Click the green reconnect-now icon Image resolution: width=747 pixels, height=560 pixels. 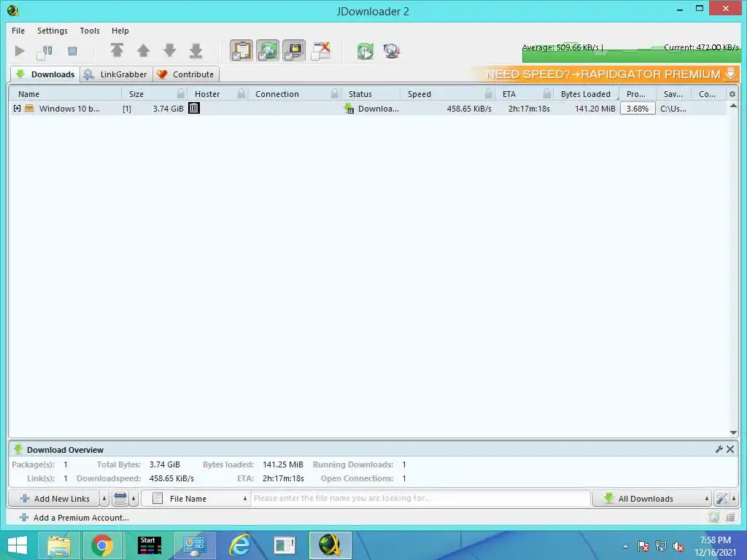[365, 50]
